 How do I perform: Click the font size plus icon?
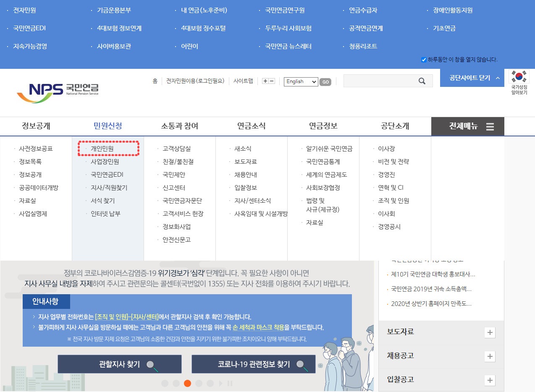pos(265,81)
